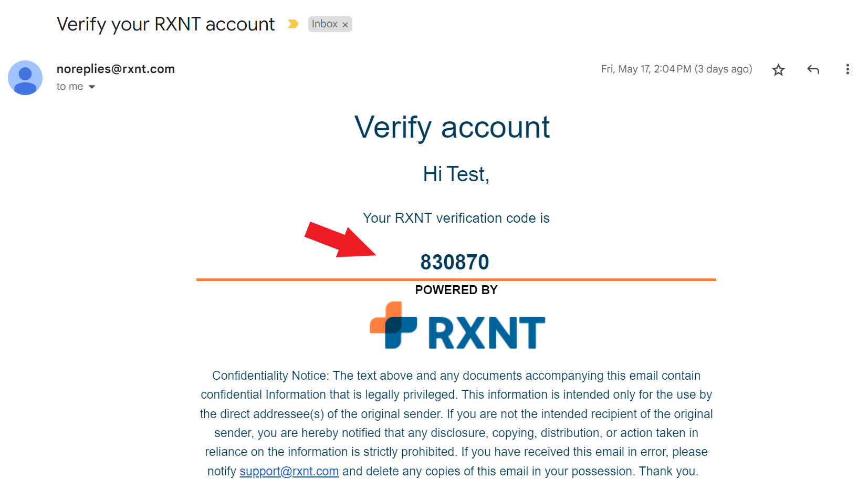Open the support@rxnt.com email link

click(289, 471)
